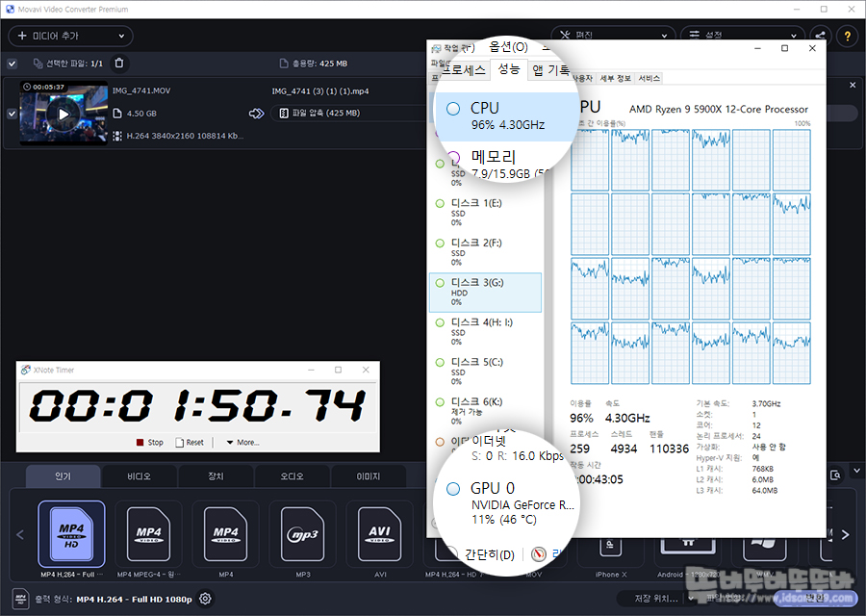Choose MP4 MPEG-4 preset icon

pyautogui.click(x=148, y=533)
